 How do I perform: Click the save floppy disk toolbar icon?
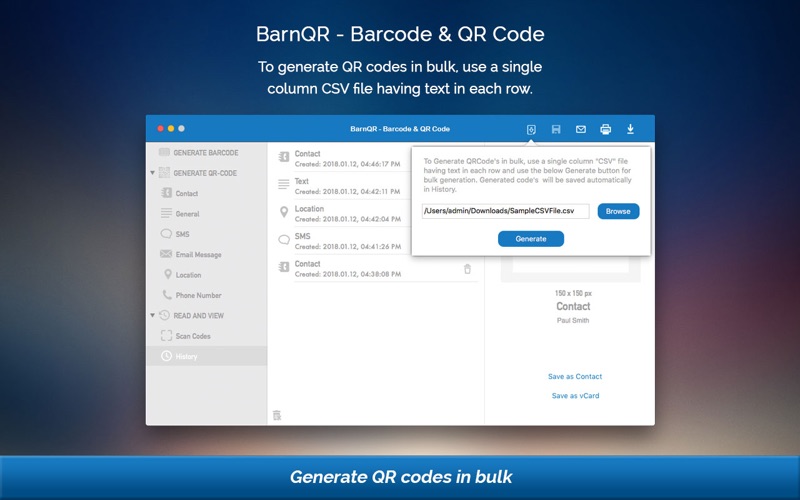coord(556,130)
